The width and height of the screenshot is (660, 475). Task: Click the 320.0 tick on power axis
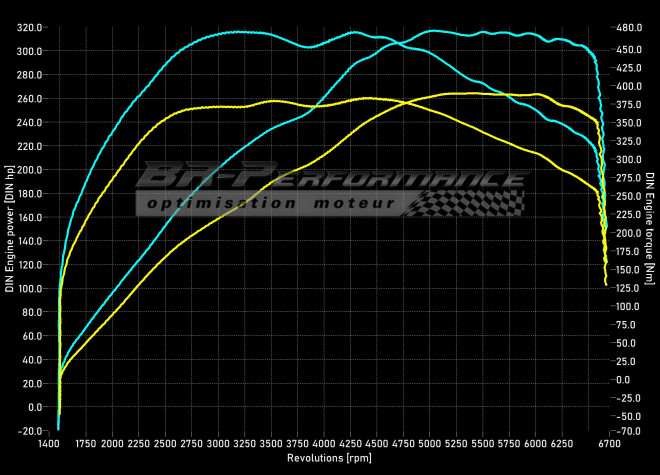pos(30,27)
